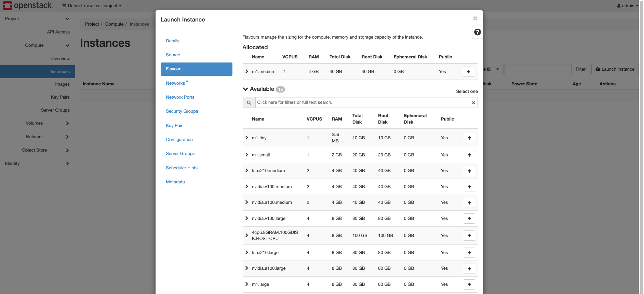644x294 pixels.
Task: Clear the flavour filter with x icon
Action: click(x=473, y=103)
